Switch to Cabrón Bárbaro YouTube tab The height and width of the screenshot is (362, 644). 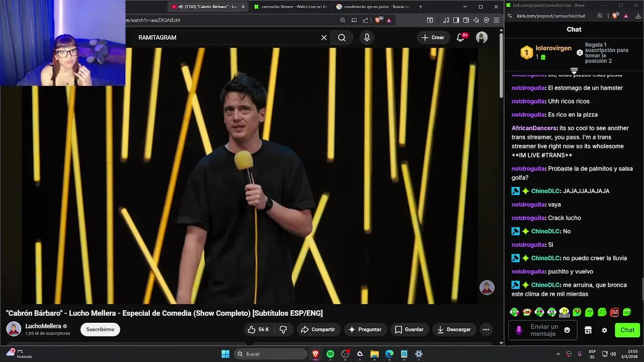click(207, 7)
